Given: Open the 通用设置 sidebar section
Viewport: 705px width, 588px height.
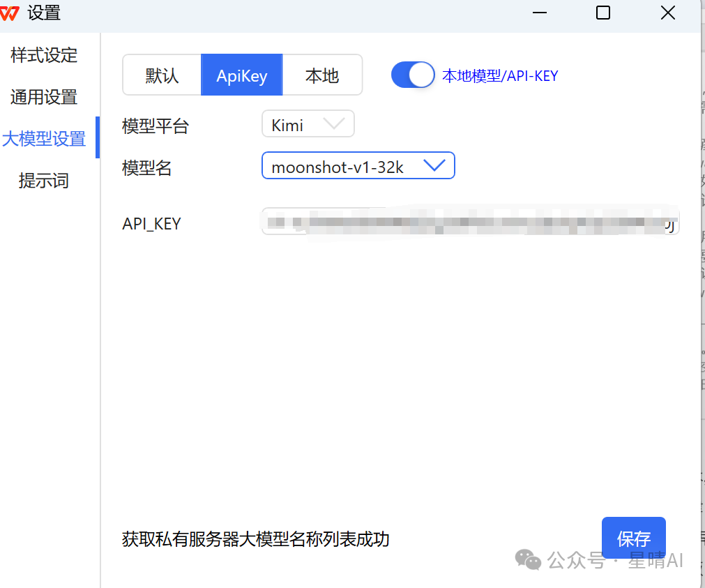Looking at the screenshot, I should [x=44, y=97].
